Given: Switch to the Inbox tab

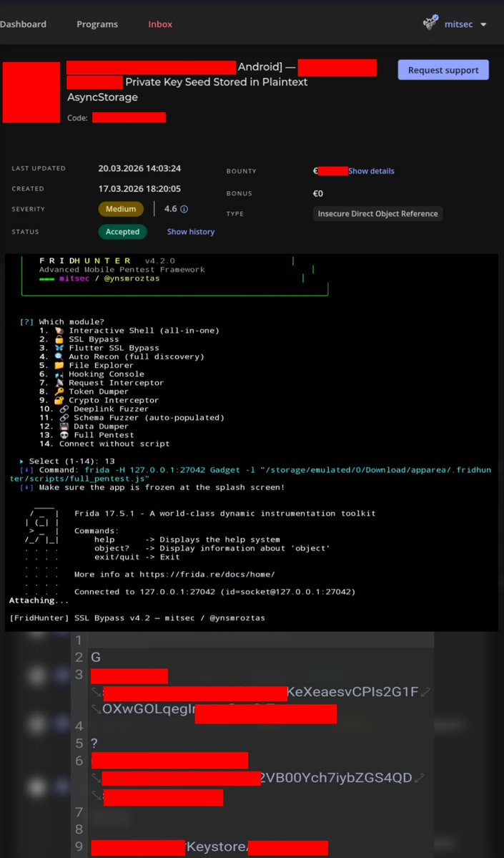Looking at the screenshot, I should pyautogui.click(x=160, y=24).
